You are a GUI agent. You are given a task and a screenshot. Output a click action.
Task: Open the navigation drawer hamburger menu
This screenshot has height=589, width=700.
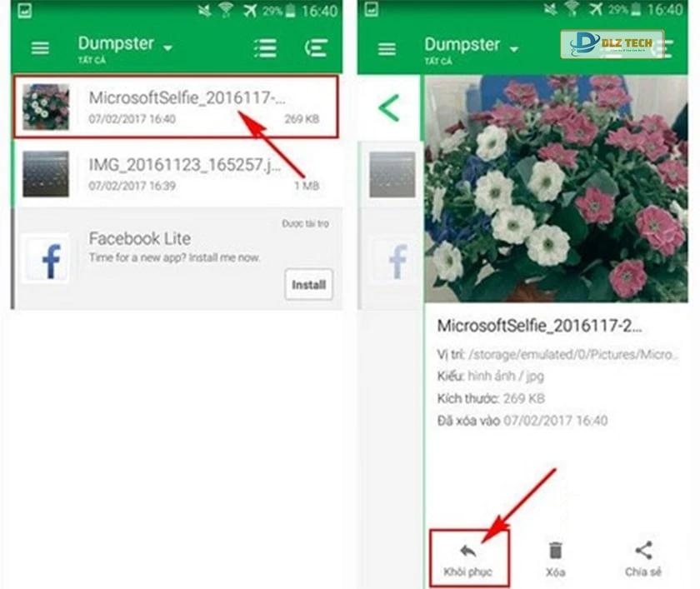pos(39,47)
